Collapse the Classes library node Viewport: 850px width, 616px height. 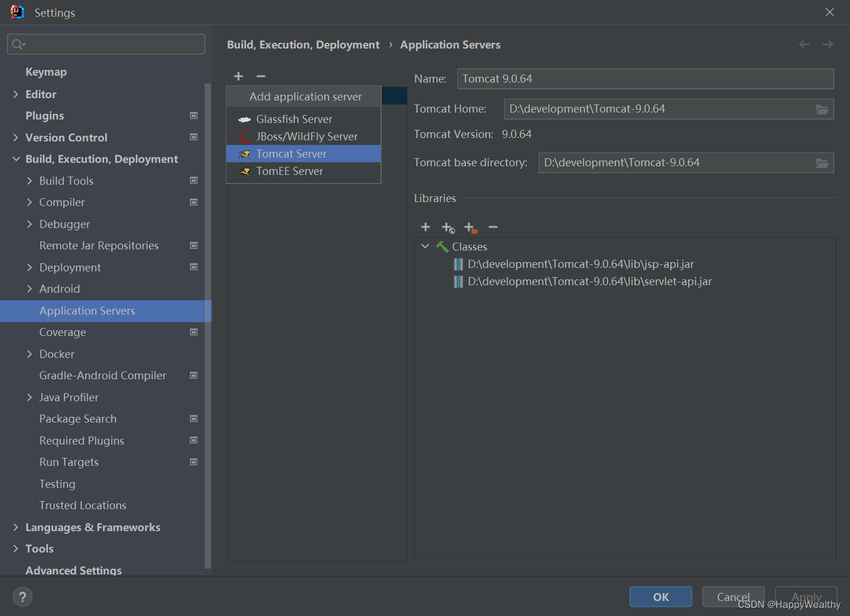pyautogui.click(x=425, y=247)
